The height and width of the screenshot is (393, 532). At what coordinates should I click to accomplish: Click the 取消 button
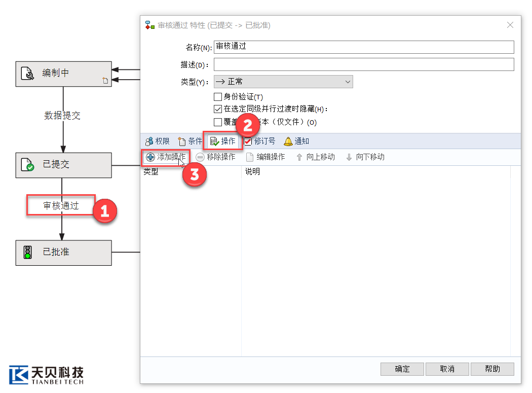pos(447,369)
